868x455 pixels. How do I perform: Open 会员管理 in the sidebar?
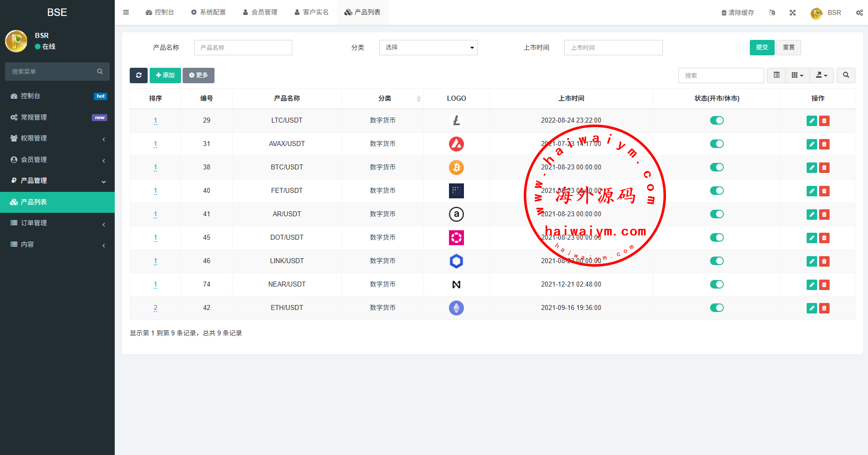(57, 159)
